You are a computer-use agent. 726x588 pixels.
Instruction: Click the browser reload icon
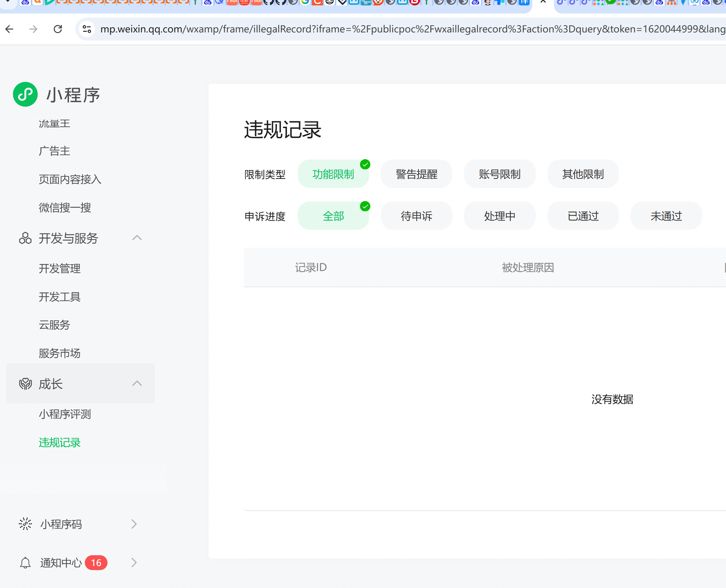(58, 29)
